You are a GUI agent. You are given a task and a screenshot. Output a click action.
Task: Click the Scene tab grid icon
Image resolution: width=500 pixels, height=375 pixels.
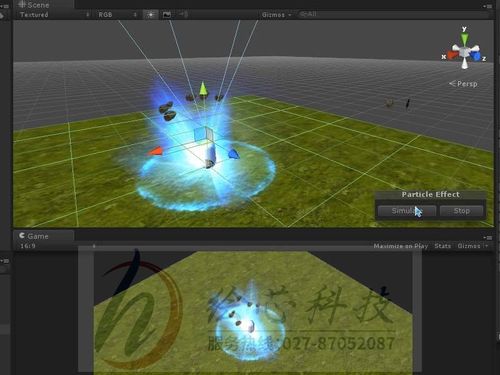coord(22,4)
